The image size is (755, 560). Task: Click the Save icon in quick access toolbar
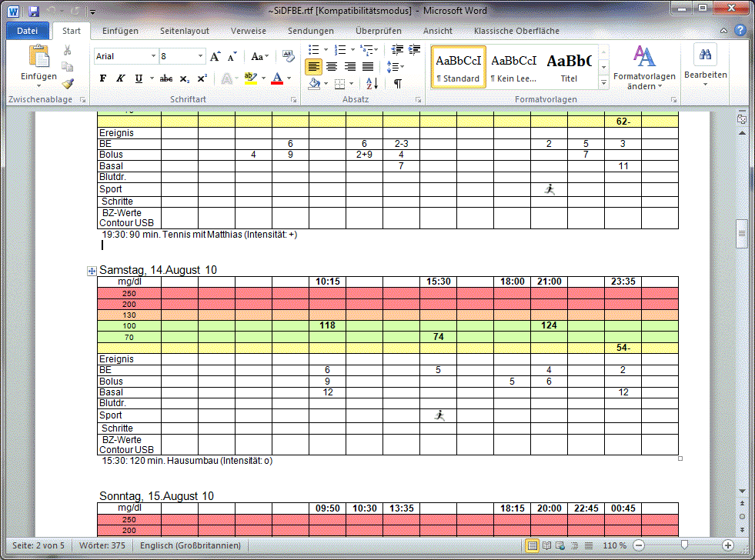(x=34, y=12)
